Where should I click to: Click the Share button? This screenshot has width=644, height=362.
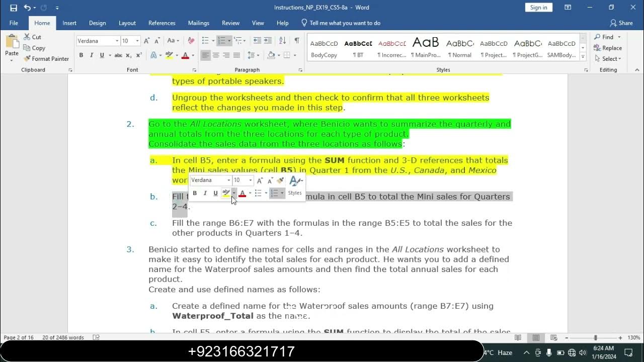tap(621, 23)
